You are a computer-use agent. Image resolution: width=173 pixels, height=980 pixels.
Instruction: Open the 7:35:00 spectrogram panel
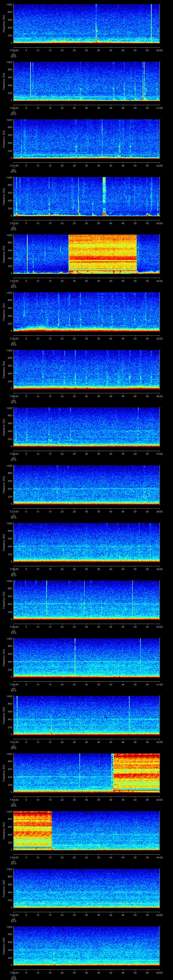pyautogui.click(x=86, y=369)
